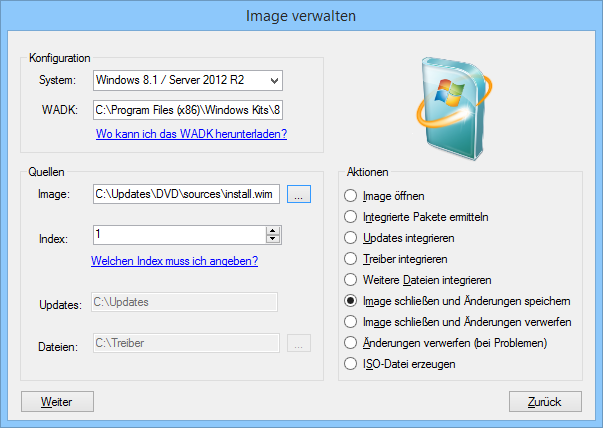
Task: Click the 'System:' label
Action: [x=57, y=80]
